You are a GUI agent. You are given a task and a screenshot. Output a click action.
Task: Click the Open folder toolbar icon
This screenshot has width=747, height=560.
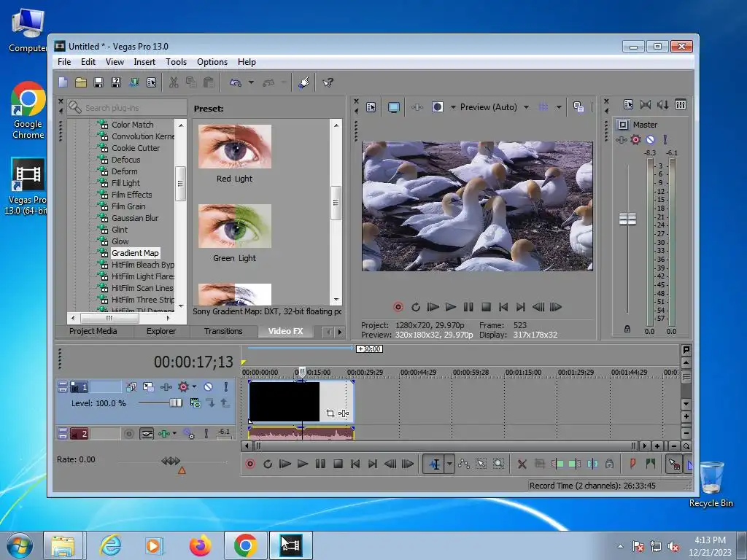(x=80, y=82)
